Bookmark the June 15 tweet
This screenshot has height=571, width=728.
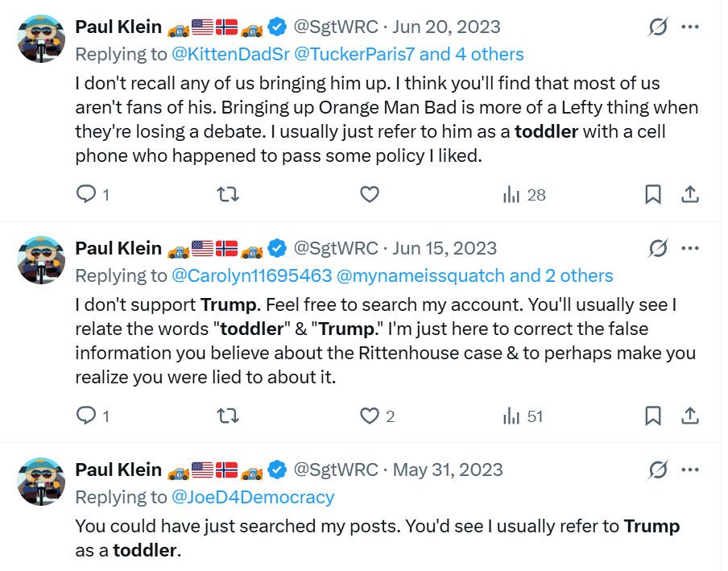653,416
